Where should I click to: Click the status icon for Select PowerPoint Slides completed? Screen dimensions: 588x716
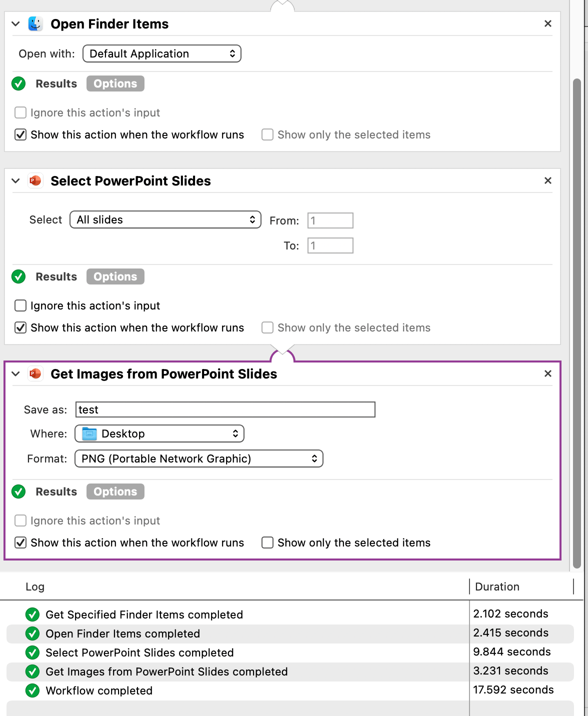32,652
